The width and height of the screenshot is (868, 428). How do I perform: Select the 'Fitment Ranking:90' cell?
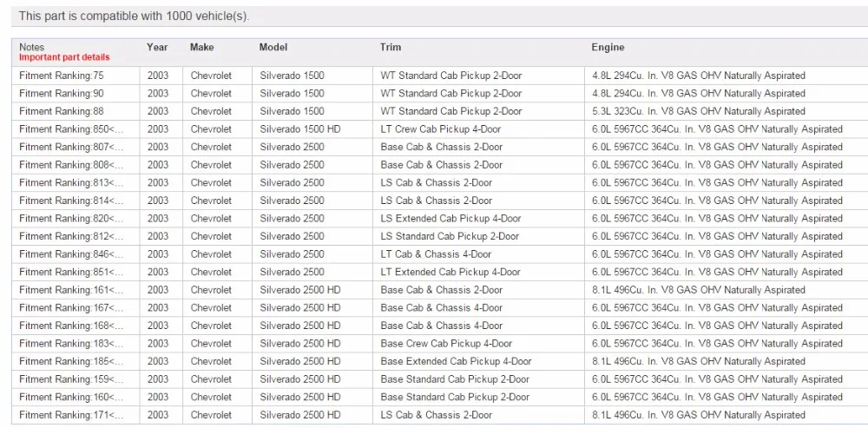pyautogui.click(x=76, y=93)
